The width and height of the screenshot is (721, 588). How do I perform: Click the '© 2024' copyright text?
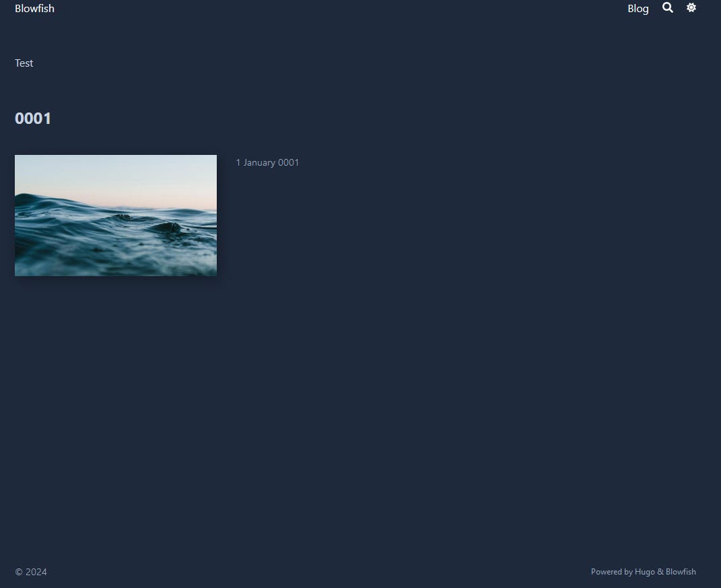(x=31, y=572)
